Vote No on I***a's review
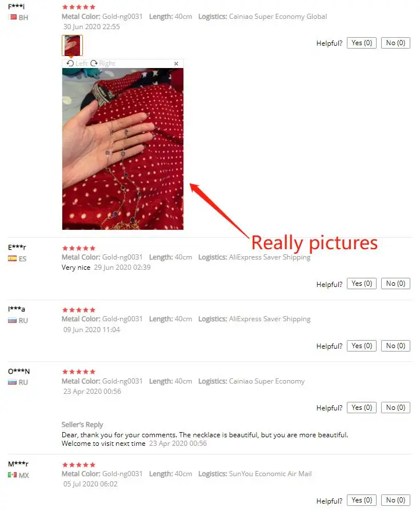The width and height of the screenshot is (420, 511). point(395,346)
